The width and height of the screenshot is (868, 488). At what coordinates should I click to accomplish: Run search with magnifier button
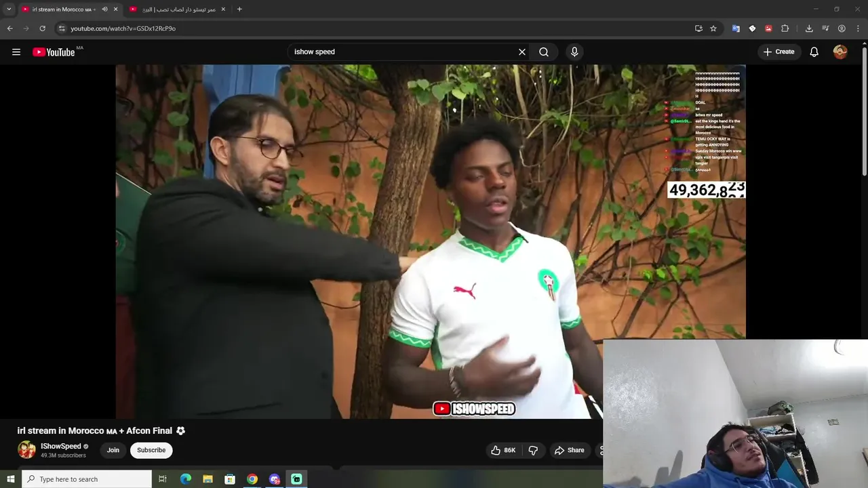pyautogui.click(x=544, y=52)
